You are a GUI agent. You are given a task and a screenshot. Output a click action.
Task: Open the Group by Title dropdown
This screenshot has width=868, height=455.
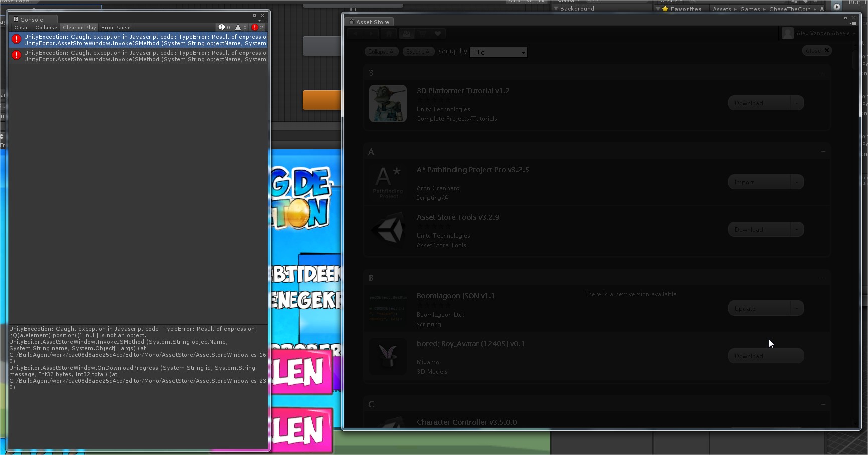(x=498, y=52)
